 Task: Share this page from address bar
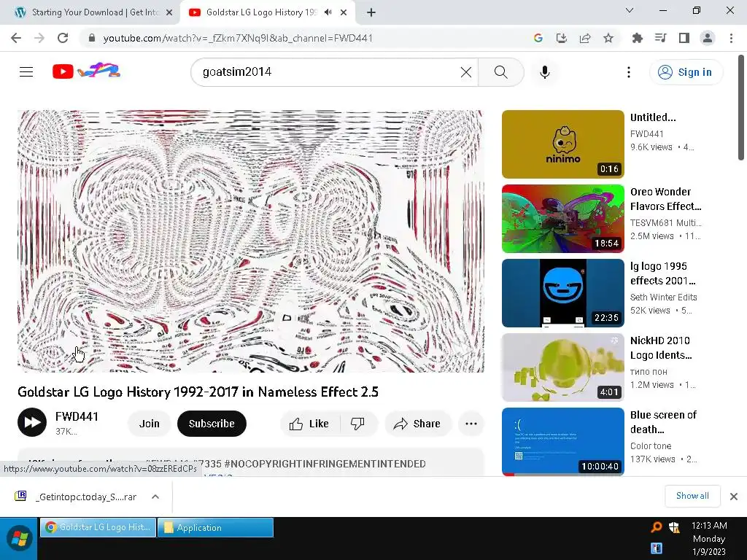[x=585, y=38]
